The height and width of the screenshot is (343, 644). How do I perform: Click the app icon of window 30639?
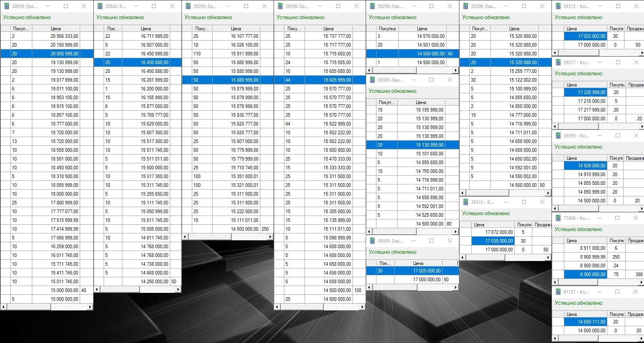(6, 6)
